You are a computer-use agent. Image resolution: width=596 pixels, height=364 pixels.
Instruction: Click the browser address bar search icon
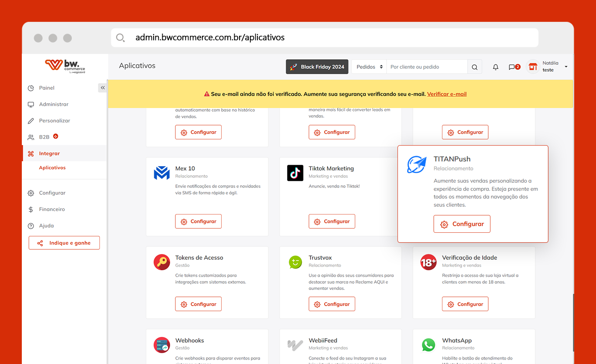120,37
